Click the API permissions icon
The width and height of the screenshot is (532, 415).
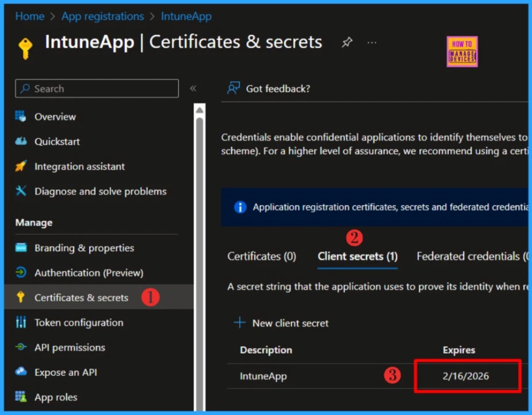21,347
